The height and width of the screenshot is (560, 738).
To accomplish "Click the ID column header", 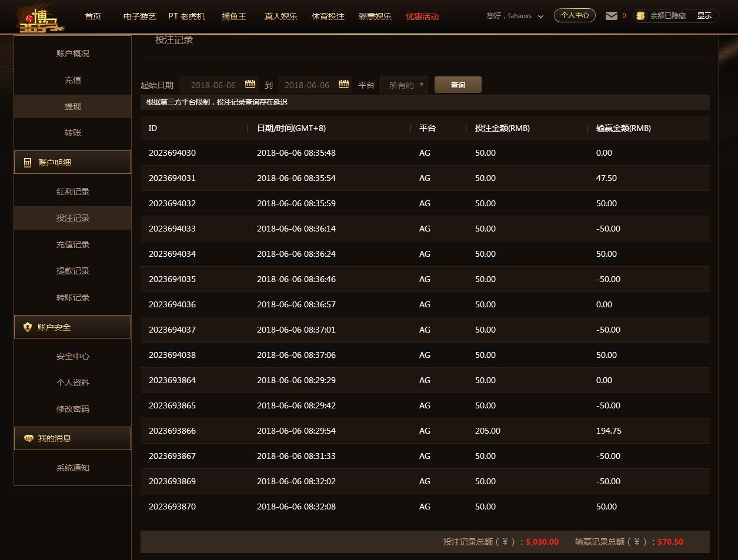I will coord(153,128).
